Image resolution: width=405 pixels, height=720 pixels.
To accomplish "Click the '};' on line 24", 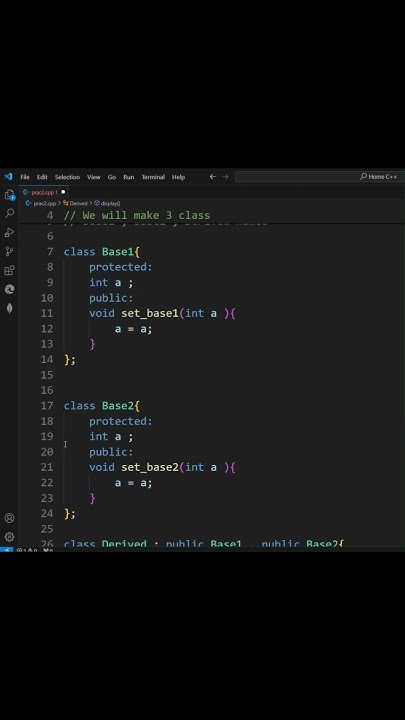I will 70,514.
